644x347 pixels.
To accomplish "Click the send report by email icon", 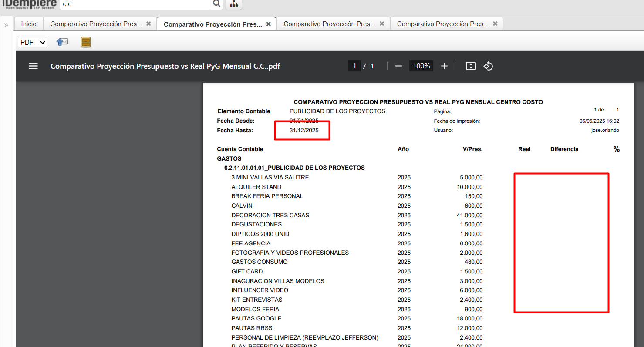I will 62,42.
